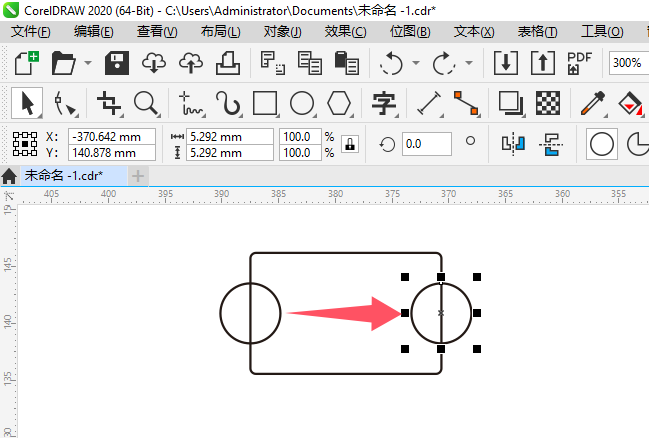Click the horizontal scale percent field
This screenshot has width=649, height=438.
tap(300, 137)
